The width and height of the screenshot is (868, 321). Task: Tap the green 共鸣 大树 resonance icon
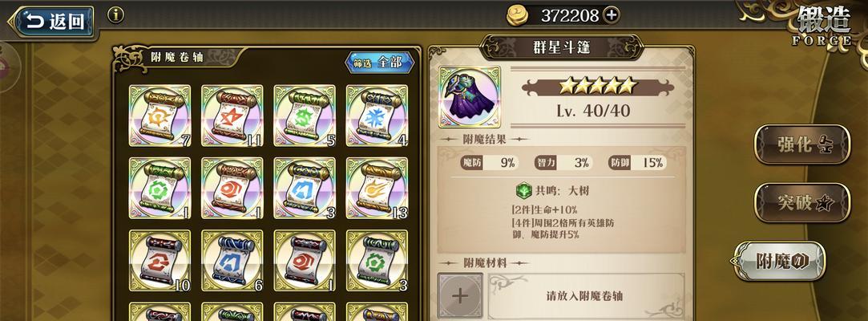(x=523, y=191)
